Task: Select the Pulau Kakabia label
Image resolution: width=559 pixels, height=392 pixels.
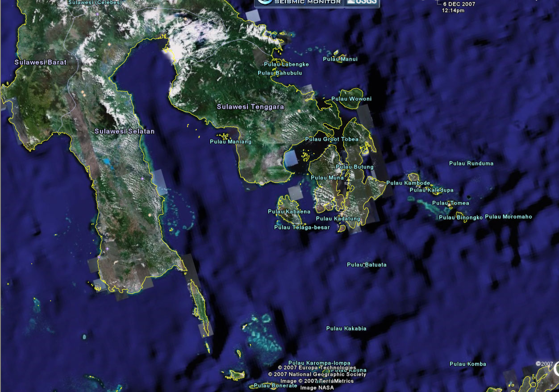Action: pyautogui.click(x=346, y=329)
